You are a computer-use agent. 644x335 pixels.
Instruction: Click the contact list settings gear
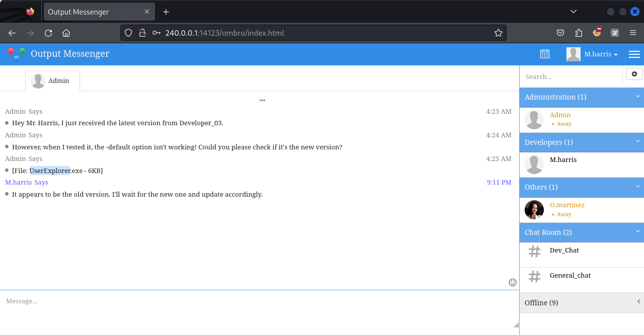(x=634, y=74)
